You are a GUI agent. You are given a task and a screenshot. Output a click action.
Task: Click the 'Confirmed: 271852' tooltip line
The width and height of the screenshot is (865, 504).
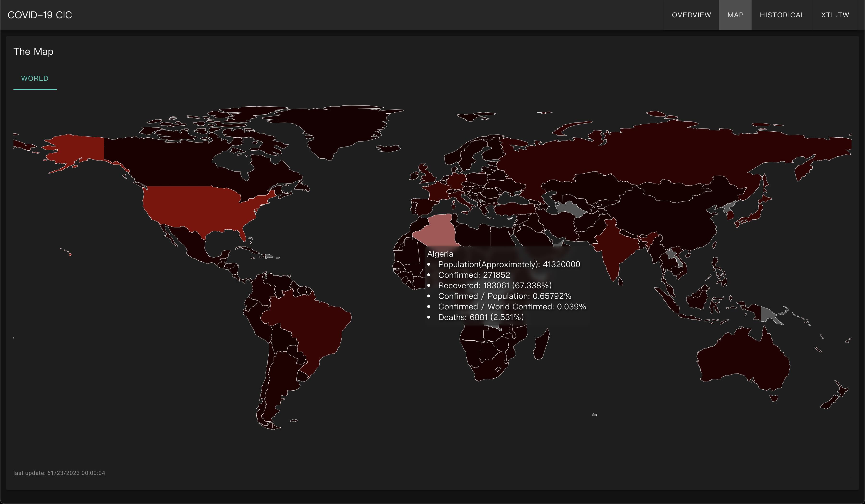tap(474, 275)
